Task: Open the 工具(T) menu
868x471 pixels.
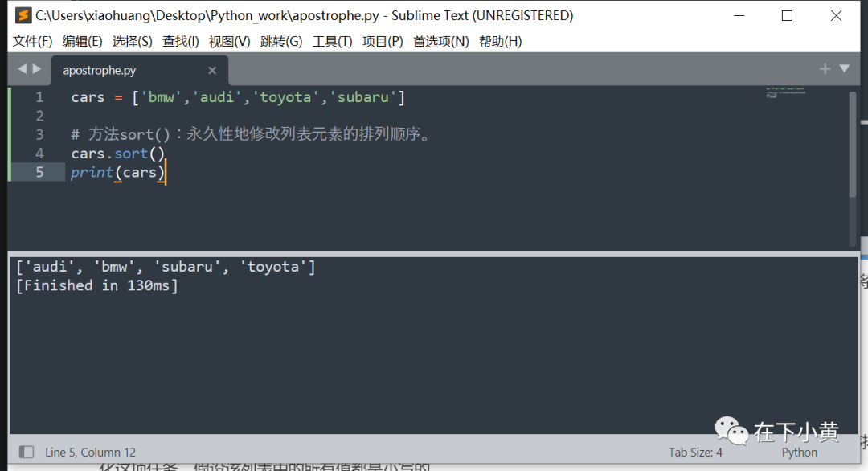Action: pyautogui.click(x=332, y=42)
